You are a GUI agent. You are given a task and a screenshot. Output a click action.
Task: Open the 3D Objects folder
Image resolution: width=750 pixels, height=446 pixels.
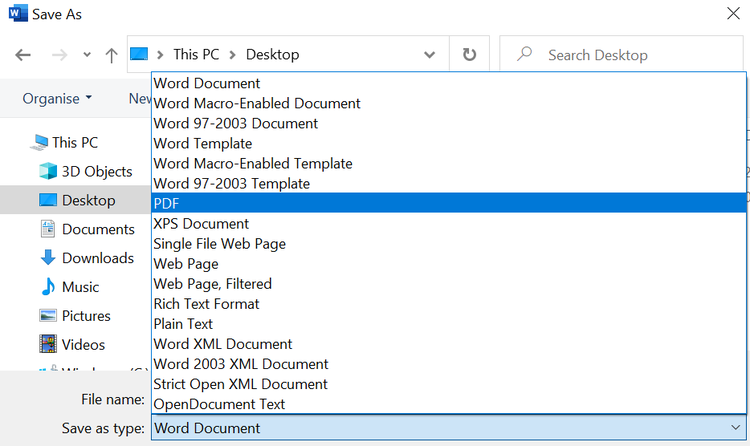click(x=96, y=171)
